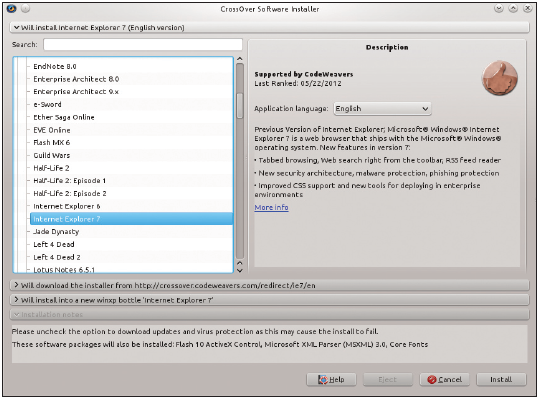
Task: Click the scroll up arrow above the list scrollbar
Action: pos(240,59)
